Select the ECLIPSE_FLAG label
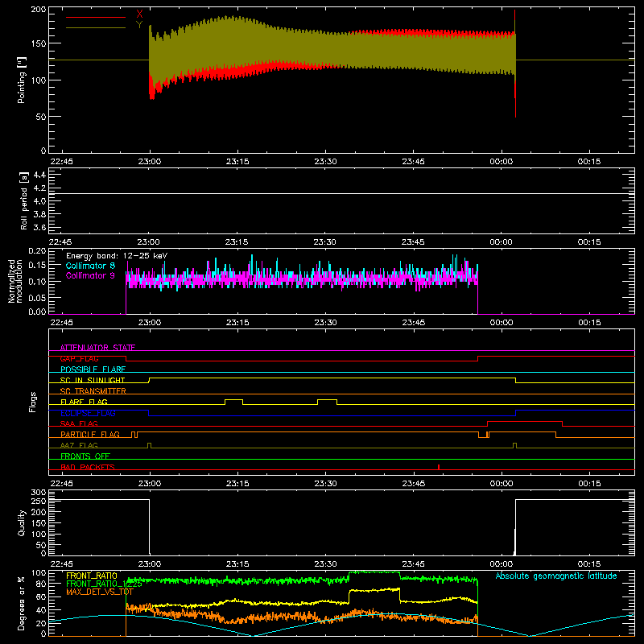Screen dimensions: 644x644 point(88,413)
